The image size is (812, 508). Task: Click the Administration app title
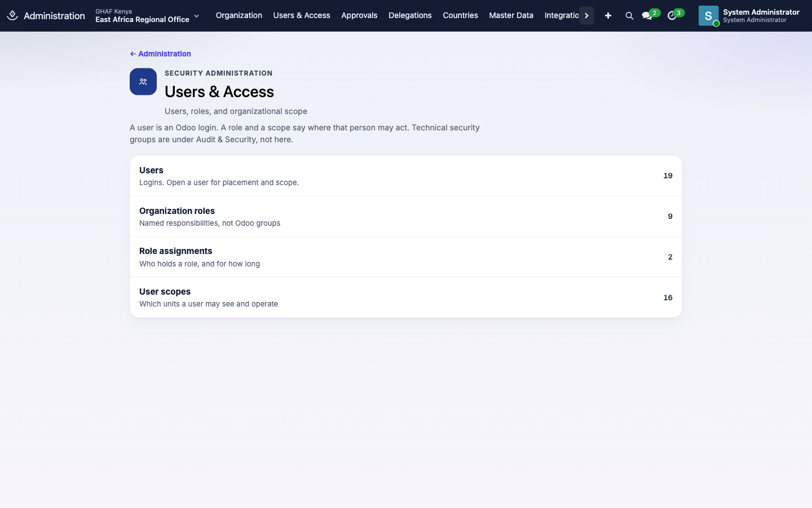54,16
